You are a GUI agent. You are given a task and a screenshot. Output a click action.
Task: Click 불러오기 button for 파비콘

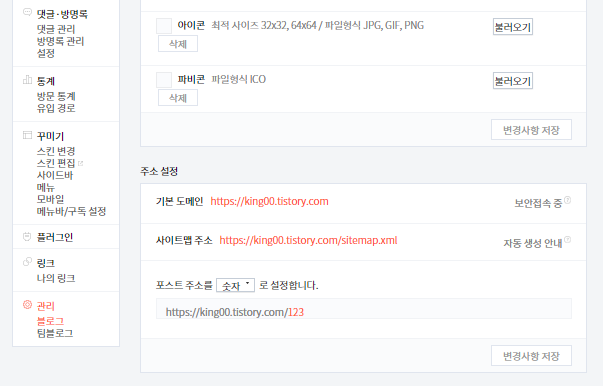(x=513, y=81)
